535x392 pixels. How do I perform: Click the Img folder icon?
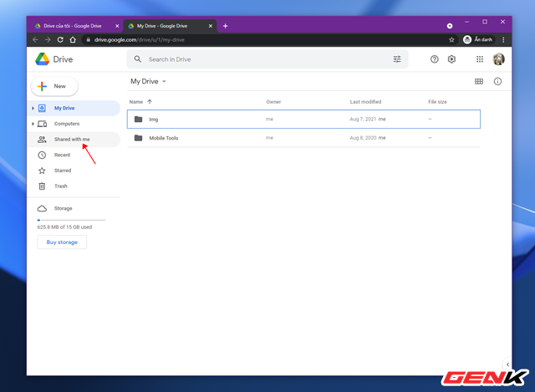coord(138,119)
